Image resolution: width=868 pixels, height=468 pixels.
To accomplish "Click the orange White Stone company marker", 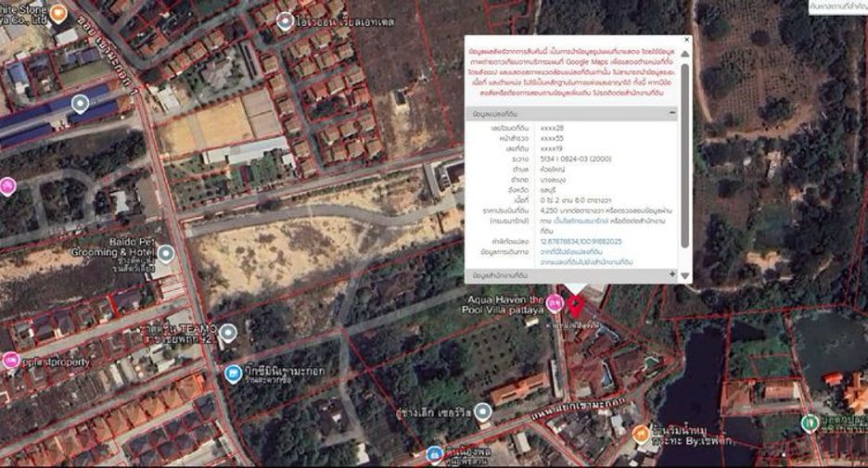I will tap(58, 13).
